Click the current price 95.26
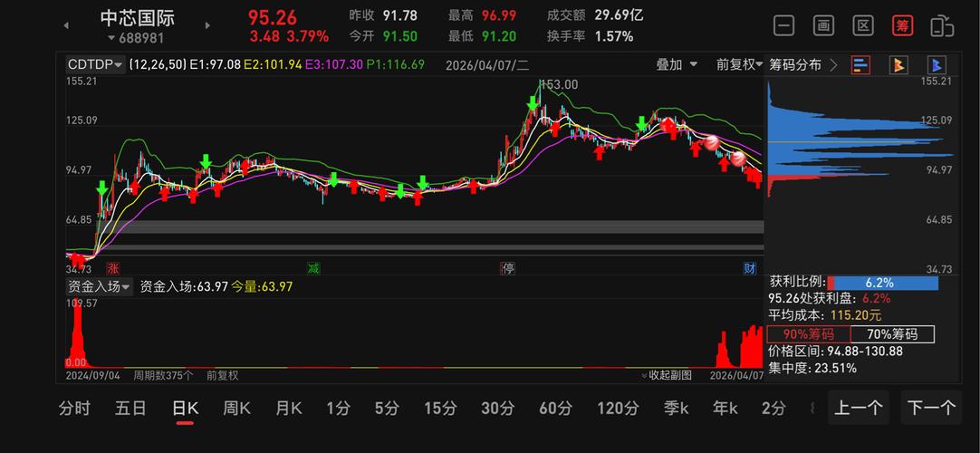Image resolution: width=980 pixels, height=453 pixels. tap(273, 17)
